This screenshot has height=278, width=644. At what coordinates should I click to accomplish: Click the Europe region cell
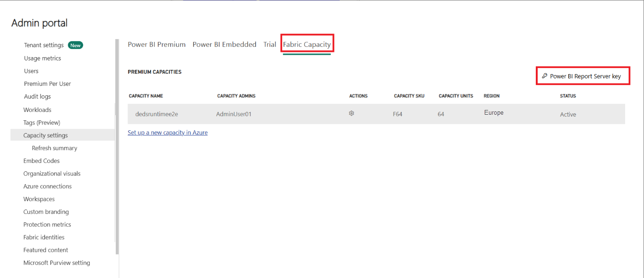(494, 113)
